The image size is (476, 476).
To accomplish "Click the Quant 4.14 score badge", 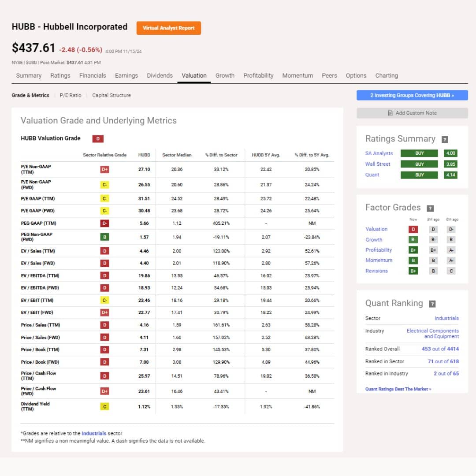I will click(450, 175).
